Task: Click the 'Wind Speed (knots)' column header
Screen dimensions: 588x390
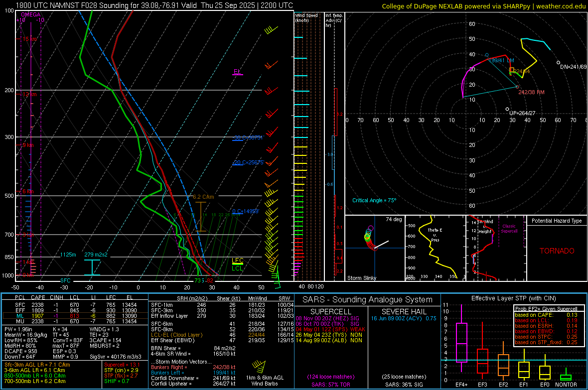Action: (306, 17)
